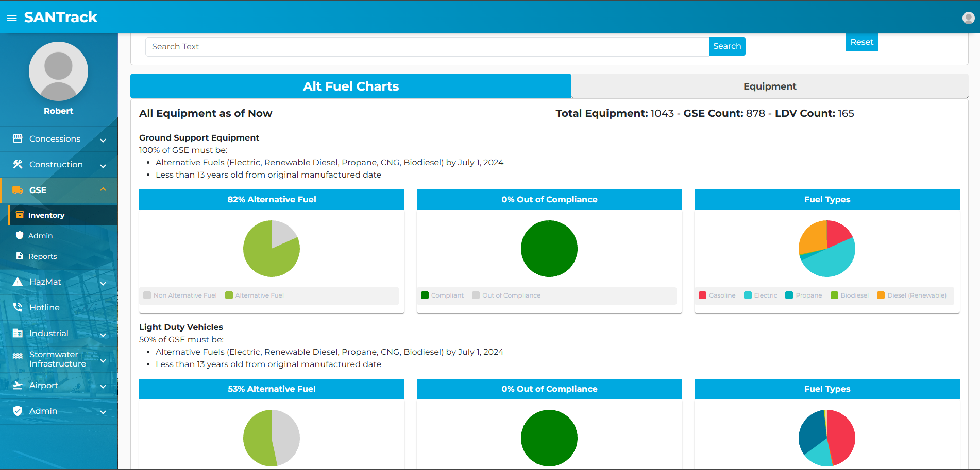Expand the HazMat menu chevron
Image resolution: width=980 pixels, height=470 pixels.
click(103, 283)
